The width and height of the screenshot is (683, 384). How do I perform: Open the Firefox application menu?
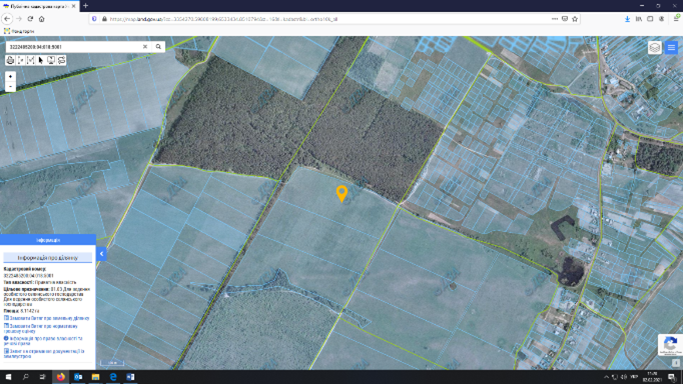tap(676, 18)
